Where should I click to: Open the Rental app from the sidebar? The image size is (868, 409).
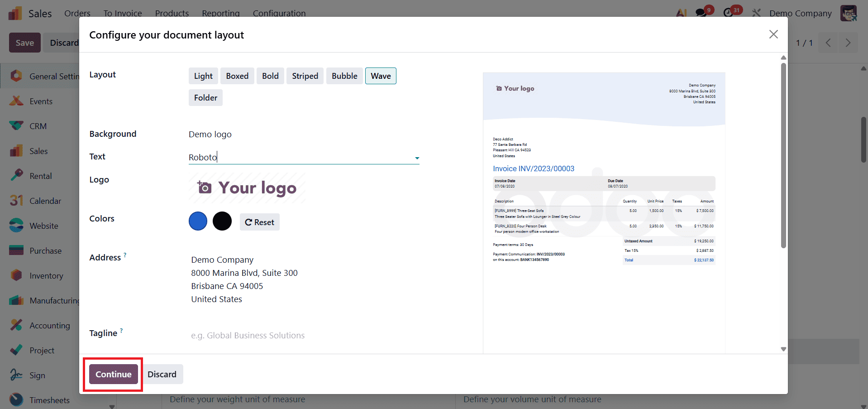40,175
